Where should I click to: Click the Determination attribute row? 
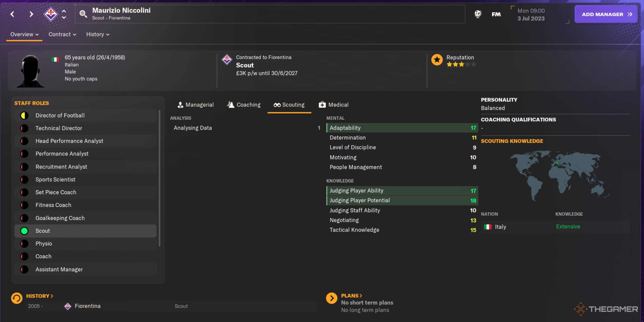pyautogui.click(x=402, y=138)
